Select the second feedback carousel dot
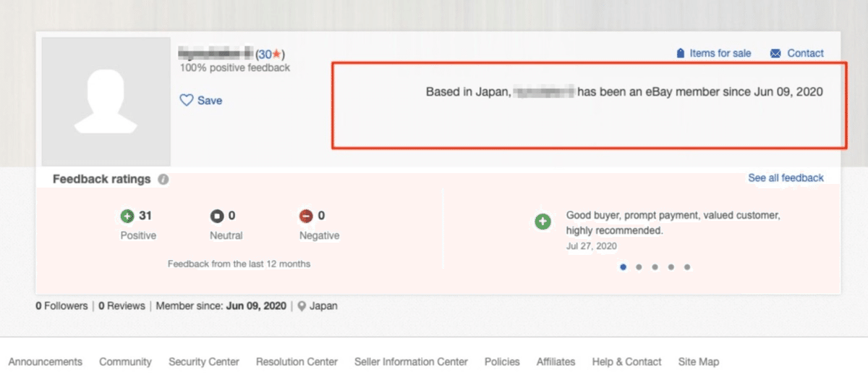This screenshot has width=868, height=373. 639,267
